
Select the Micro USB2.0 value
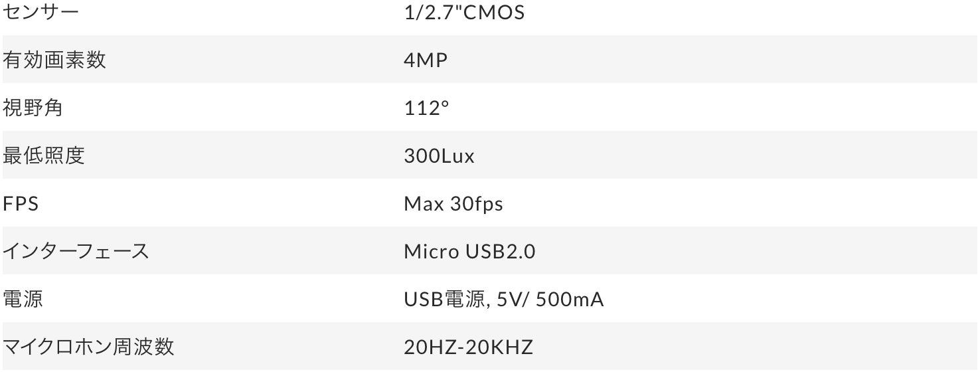pyautogui.click(x=469, y=251)
